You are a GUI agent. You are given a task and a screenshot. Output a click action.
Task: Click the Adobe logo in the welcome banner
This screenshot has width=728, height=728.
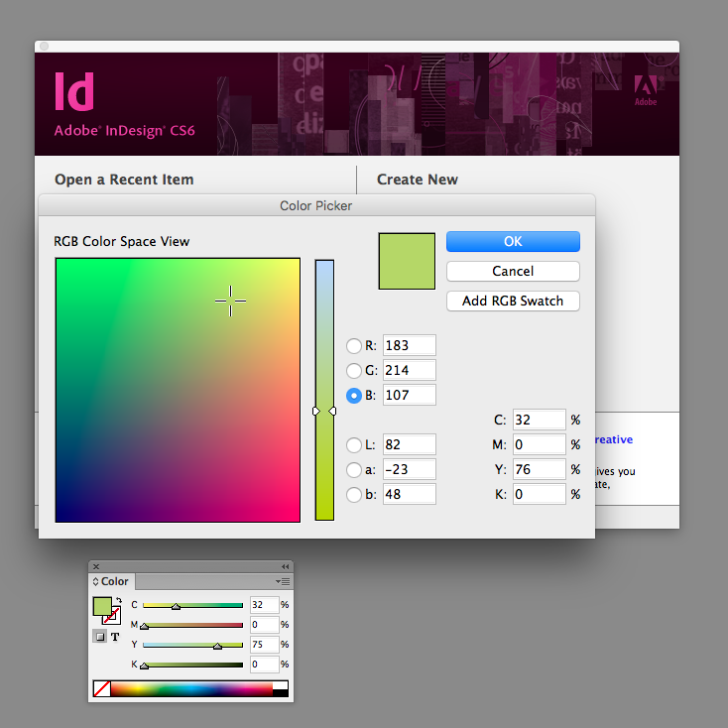646,90
